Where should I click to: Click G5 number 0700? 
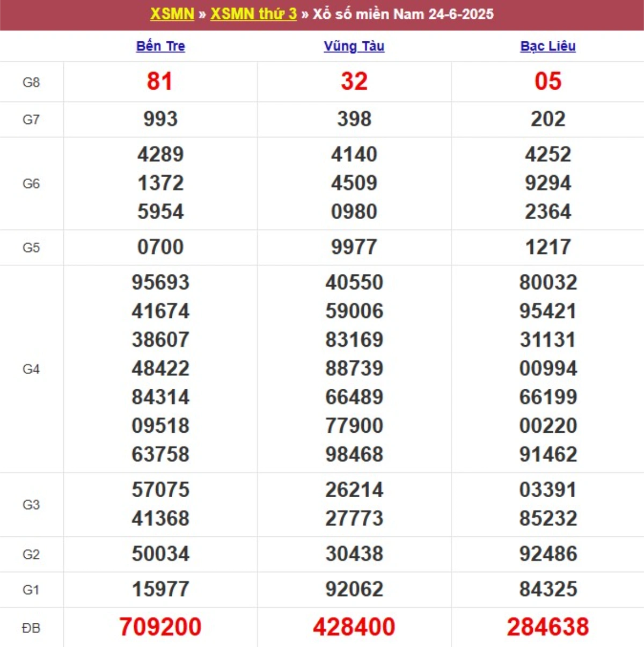coord(160,248)
